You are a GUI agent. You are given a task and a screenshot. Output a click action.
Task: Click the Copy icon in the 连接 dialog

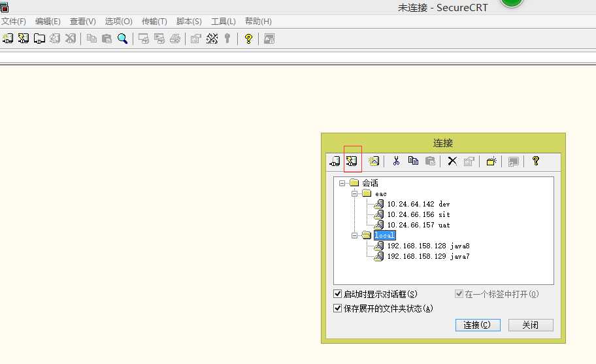tap(413, 161)
